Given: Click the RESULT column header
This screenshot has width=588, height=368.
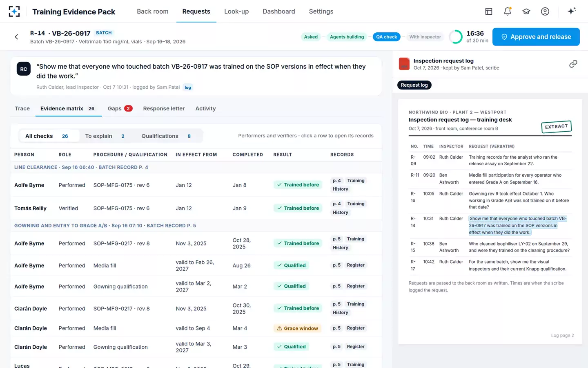Looking at the screenshot, I should coord(283,155).
